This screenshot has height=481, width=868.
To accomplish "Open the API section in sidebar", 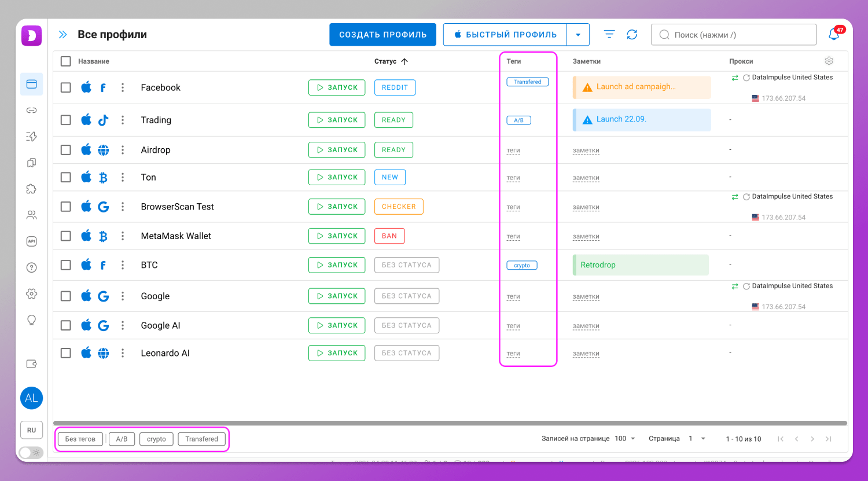I will pos(32,241).
